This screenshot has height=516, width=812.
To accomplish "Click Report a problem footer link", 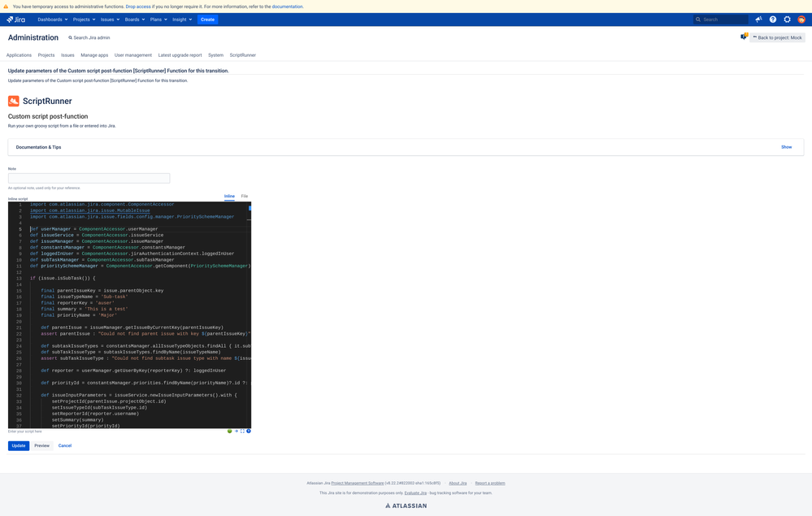I will point(490,483).
